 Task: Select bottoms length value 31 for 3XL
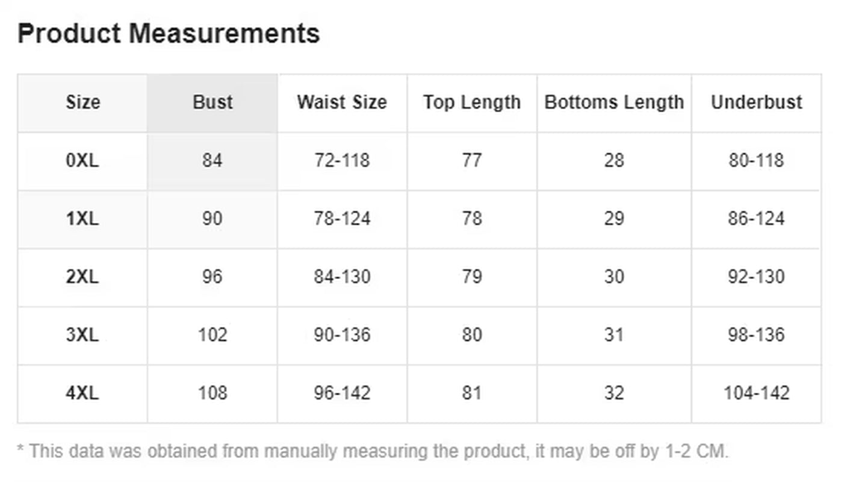click(x=614, y=335)
